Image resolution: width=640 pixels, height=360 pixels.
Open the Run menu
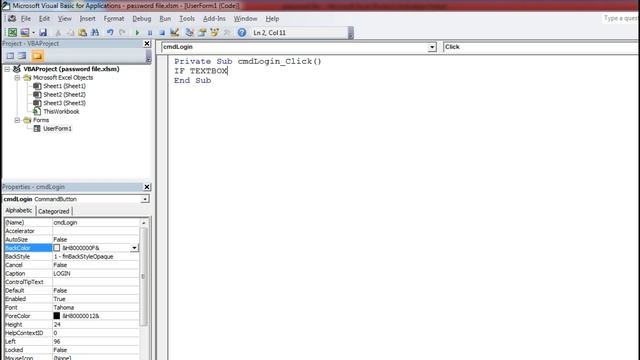click(x=165, y=19)
